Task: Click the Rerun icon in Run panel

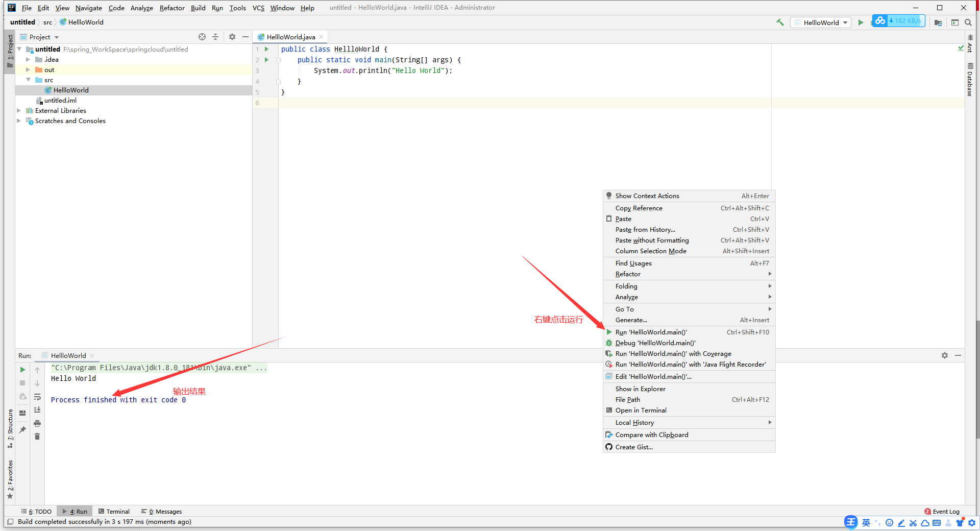Action: [x=22, y=370]
